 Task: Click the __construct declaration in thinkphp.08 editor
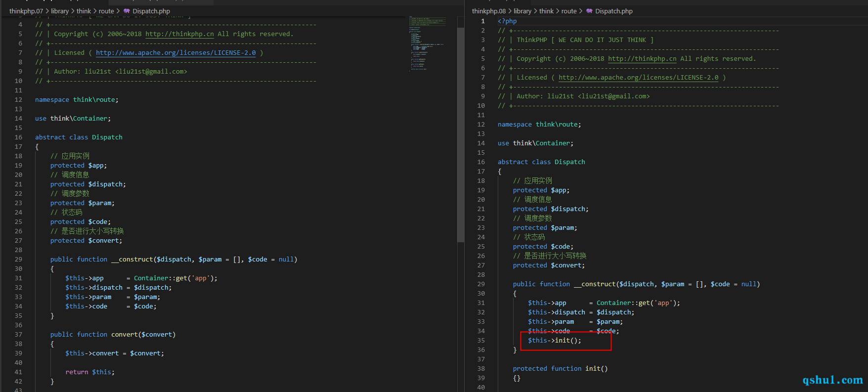[636, 284]
